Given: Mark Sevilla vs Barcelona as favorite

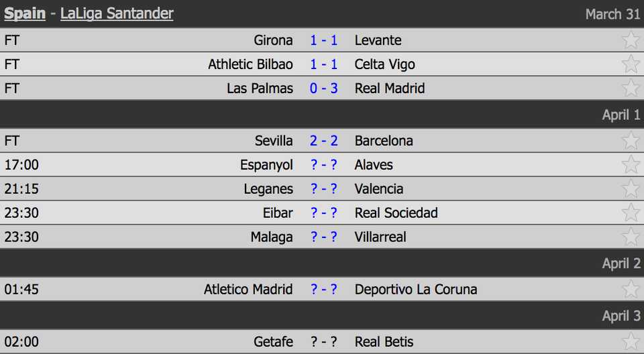Looking at the screenshot, I should coord(631,140).
